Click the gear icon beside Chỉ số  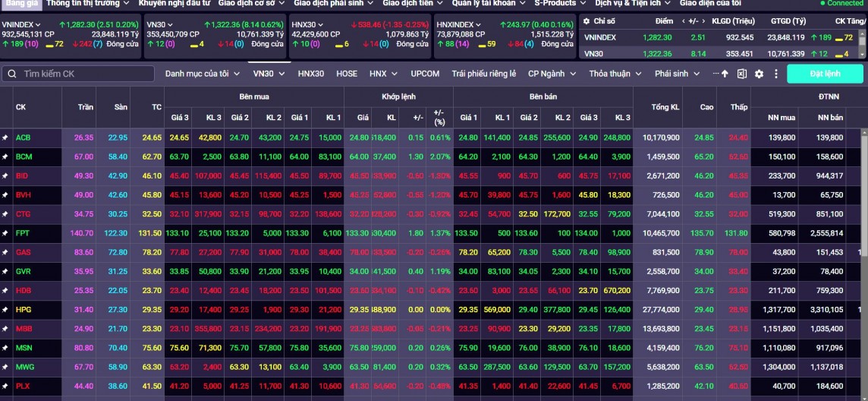586,21
